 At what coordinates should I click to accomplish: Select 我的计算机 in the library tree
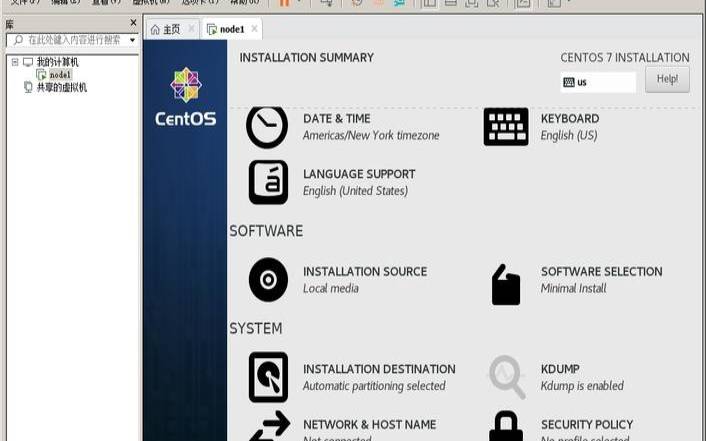tap(57, 62)
